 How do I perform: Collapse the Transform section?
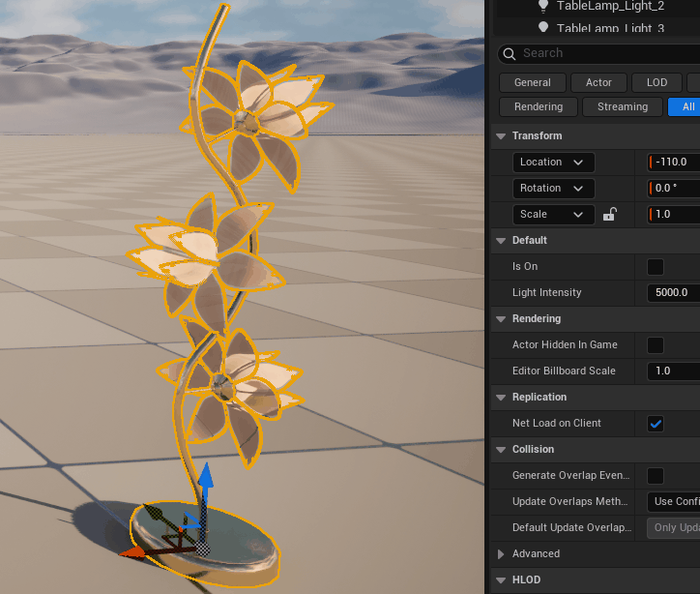501,136
